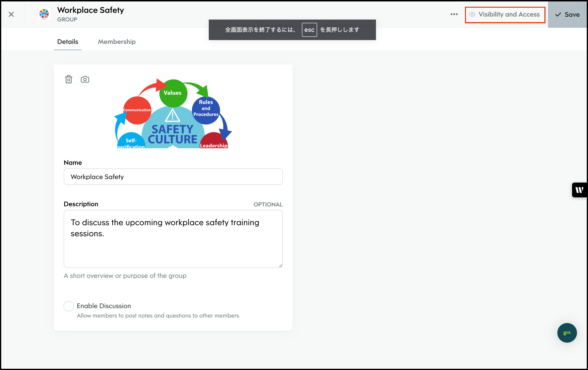
Task: Enable the Discussion checkbox
Action: [x=69, y=306]
